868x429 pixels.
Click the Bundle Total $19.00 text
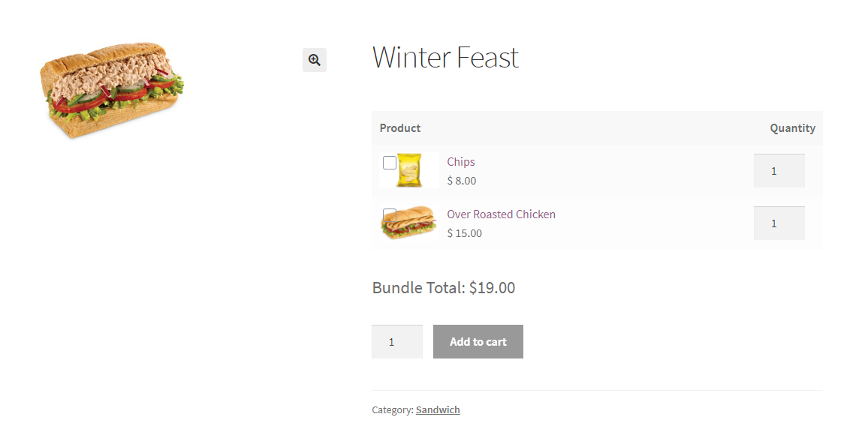click(x=443, y=288)
